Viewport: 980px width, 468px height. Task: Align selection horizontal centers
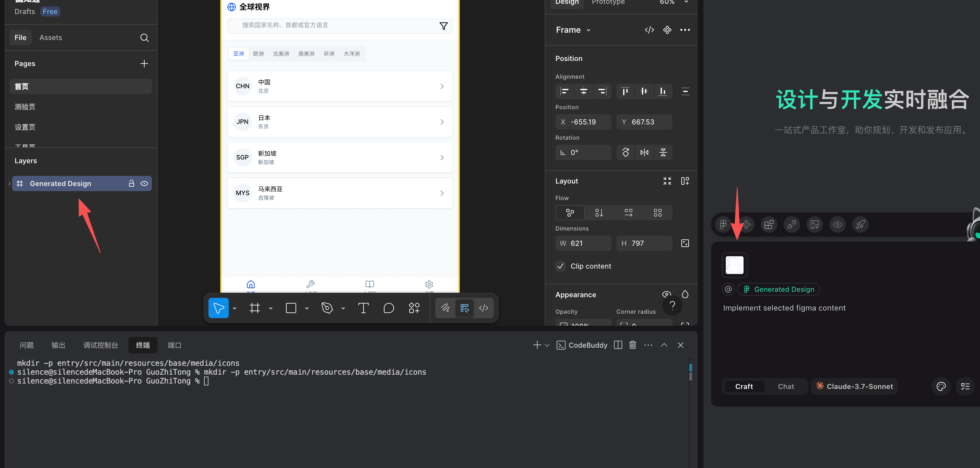click(x=584, y=91)
